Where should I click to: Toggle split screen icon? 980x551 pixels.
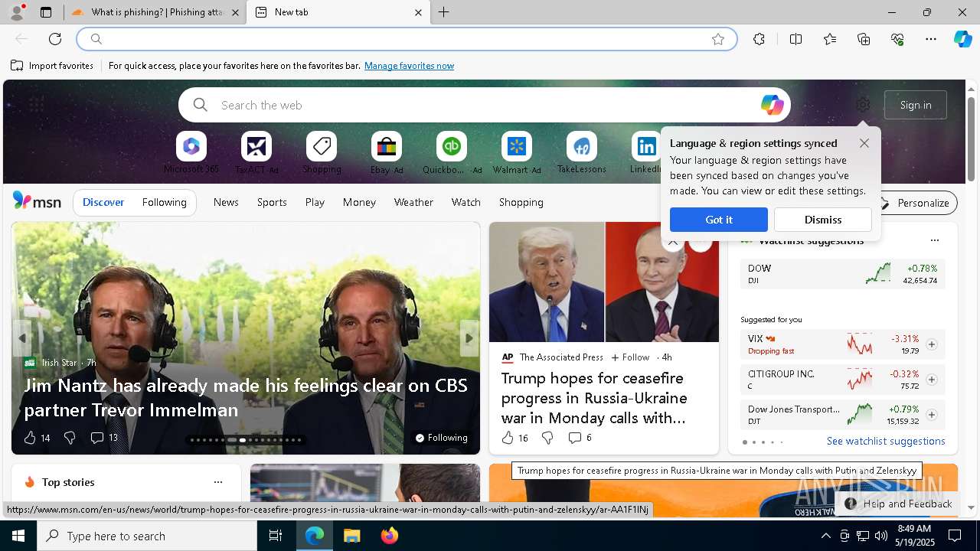(795, 39)
